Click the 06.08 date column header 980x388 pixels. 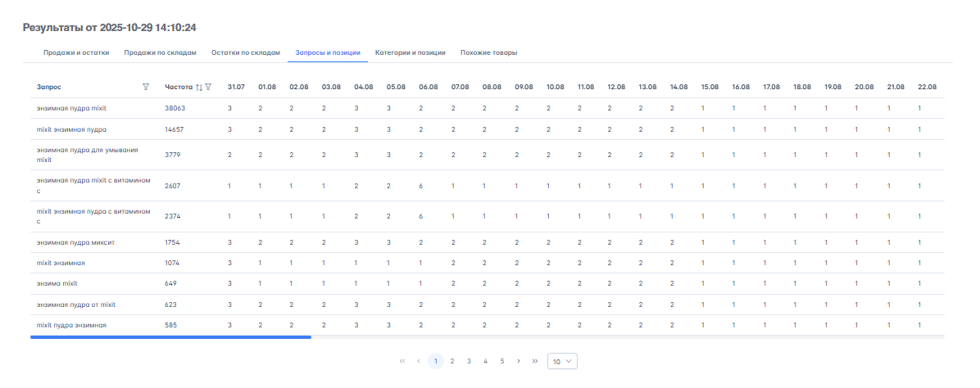[428, 87]
